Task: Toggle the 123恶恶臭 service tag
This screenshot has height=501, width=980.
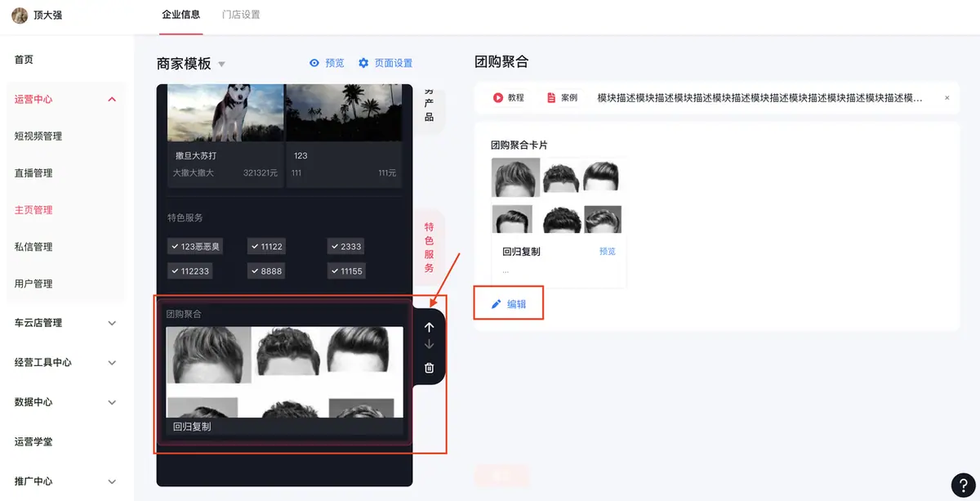Action: click(x=194, y=247)
